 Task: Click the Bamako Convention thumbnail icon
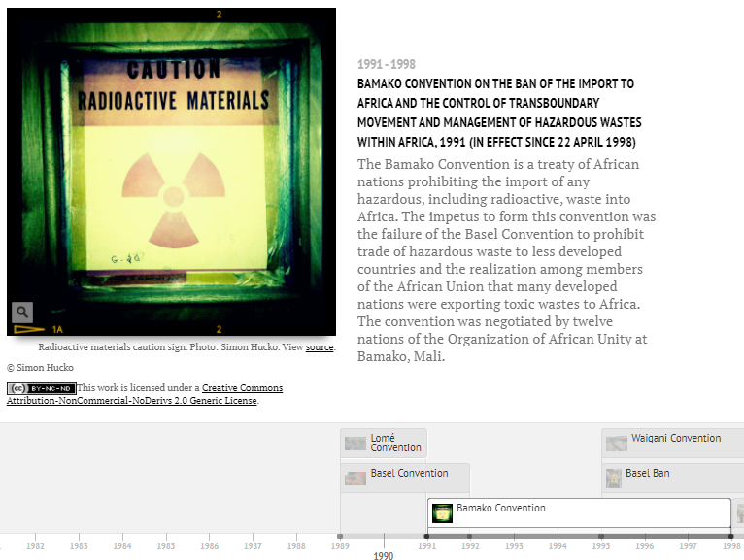[x=442, y=513]
